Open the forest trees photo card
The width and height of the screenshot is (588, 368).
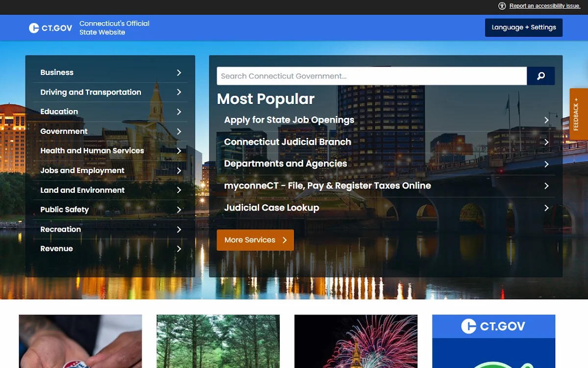218,342
